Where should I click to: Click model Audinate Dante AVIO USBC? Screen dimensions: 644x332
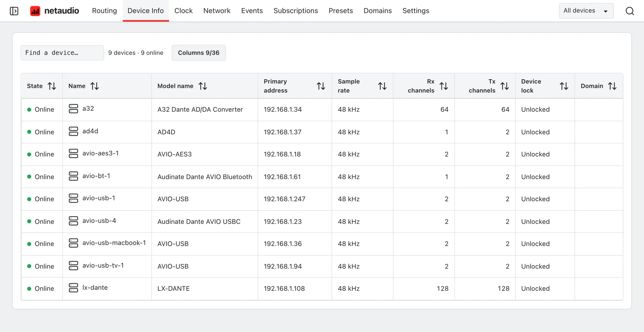tap(199, 222)
